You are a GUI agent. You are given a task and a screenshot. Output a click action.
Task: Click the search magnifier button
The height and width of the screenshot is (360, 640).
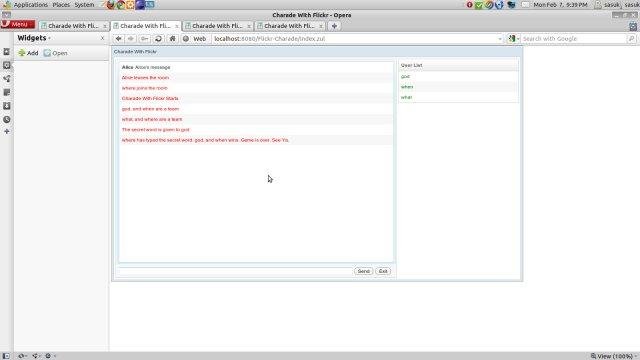(631, 39)
